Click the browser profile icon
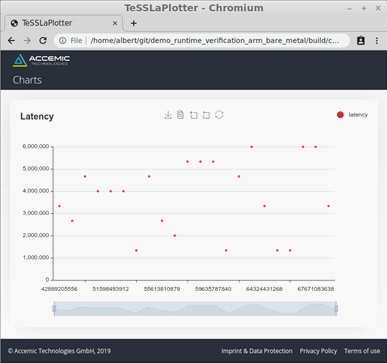The image size is (387, 363). [x=361, y=41]
